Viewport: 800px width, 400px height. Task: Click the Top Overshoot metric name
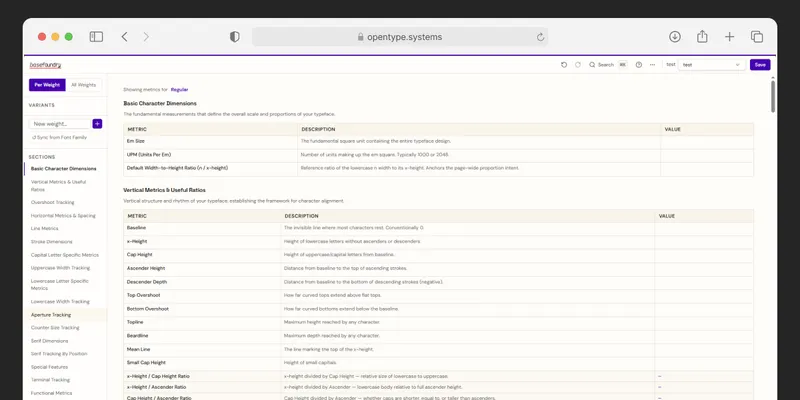point(143,295)
